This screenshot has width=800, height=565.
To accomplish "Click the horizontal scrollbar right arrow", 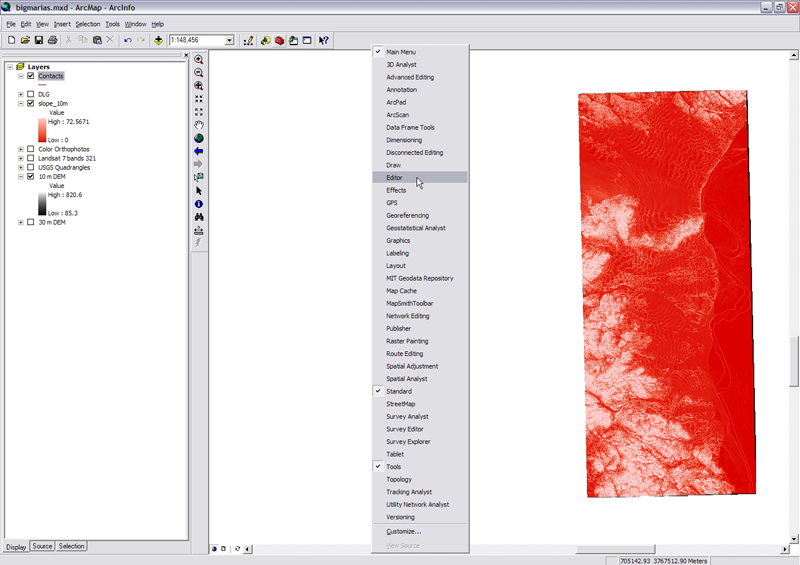I will [x=785, y=549].
